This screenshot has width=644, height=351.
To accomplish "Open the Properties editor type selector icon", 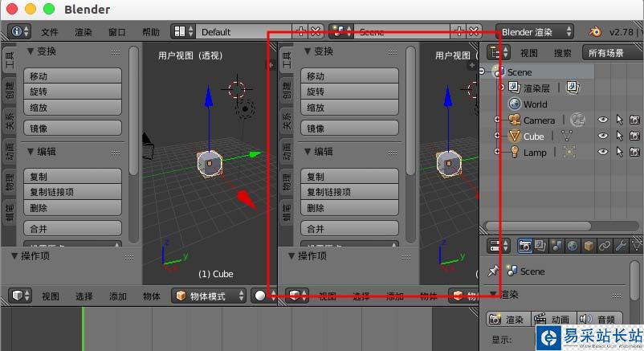I will 498,246.
